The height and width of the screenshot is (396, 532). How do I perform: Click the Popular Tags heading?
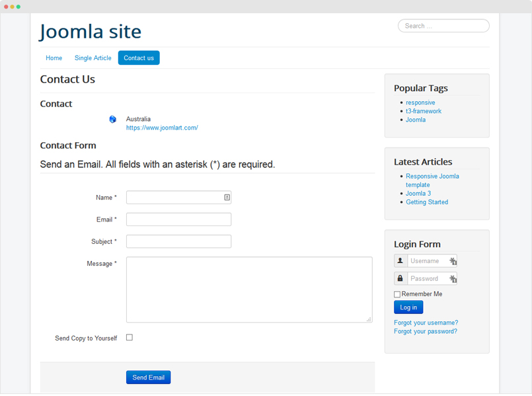(421, 88)
